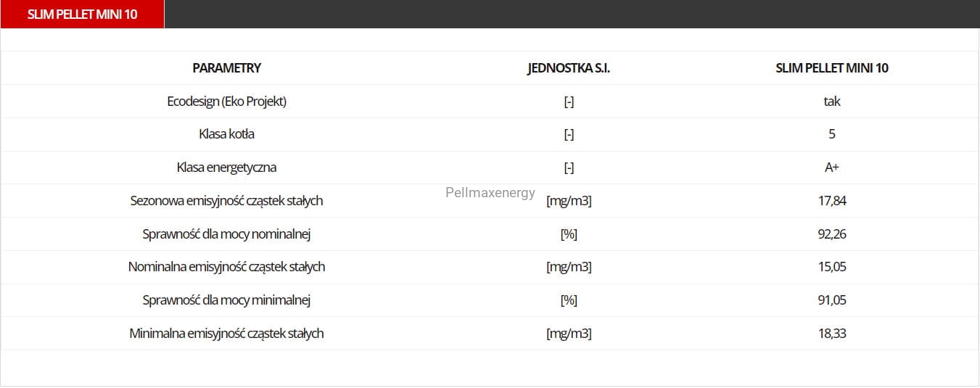Click Sprawność dla mocy minimalnej label
Screen dimensions: 980x388
[x=226, y=300]
